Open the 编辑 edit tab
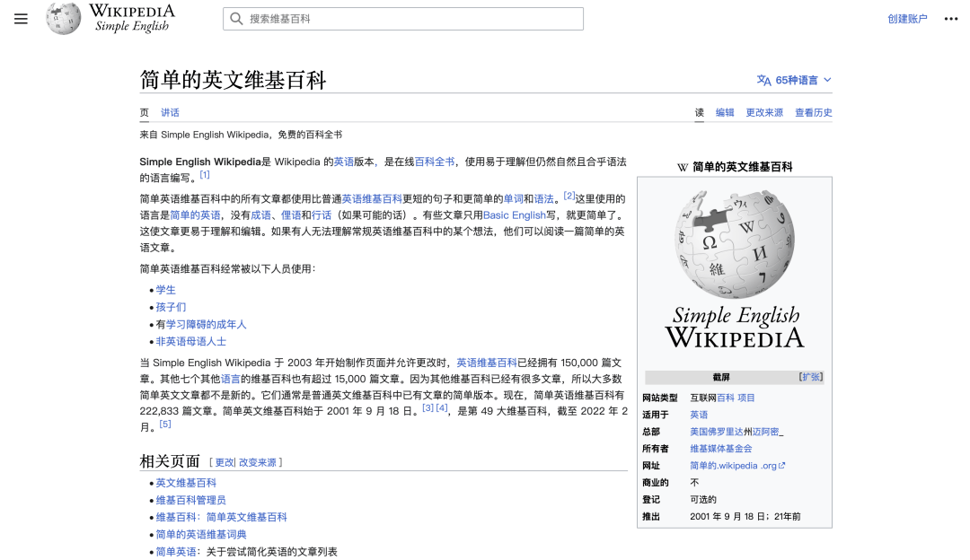The width and height of the screenshot is (970, 560). (725, 112)
